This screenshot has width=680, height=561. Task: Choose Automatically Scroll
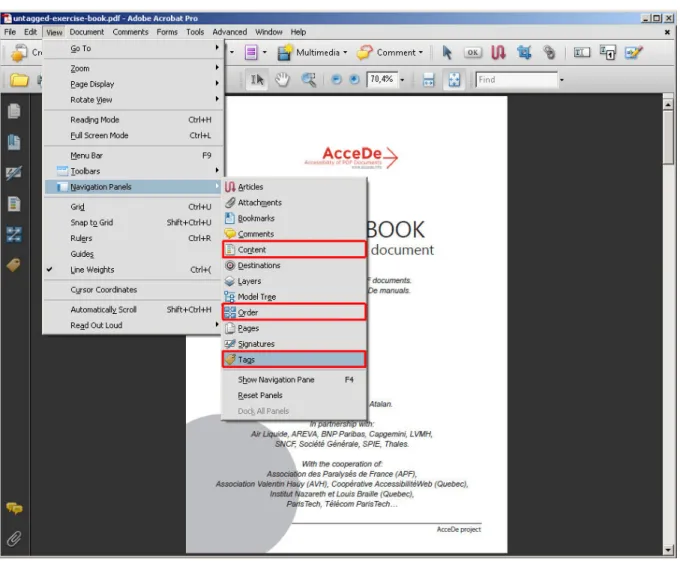pyautogui.click(x=133, y=310)
